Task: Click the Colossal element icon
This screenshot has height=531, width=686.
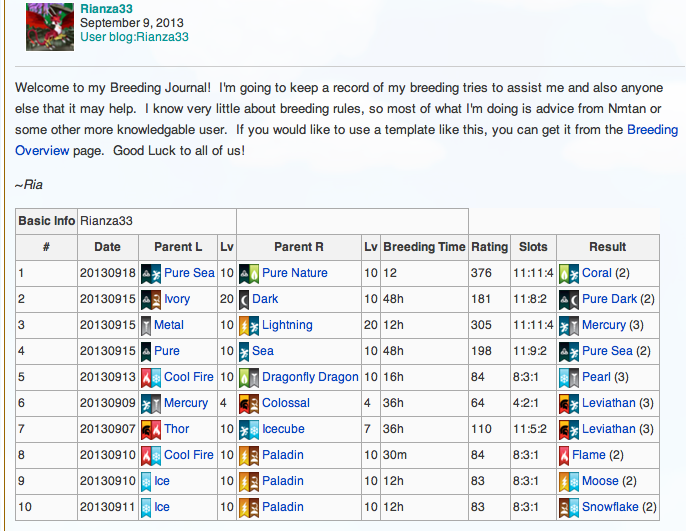Action: pyautogui.click(x=249, y=403)
